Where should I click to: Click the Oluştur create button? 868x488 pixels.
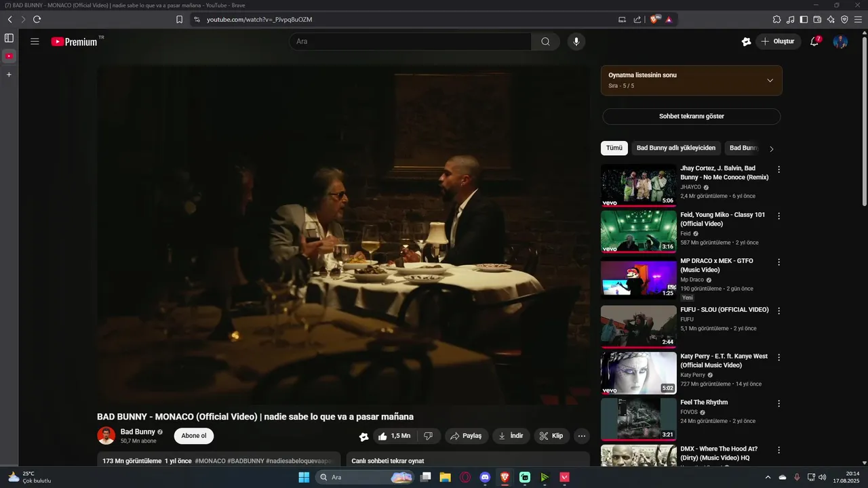click(x=778, y=41)
